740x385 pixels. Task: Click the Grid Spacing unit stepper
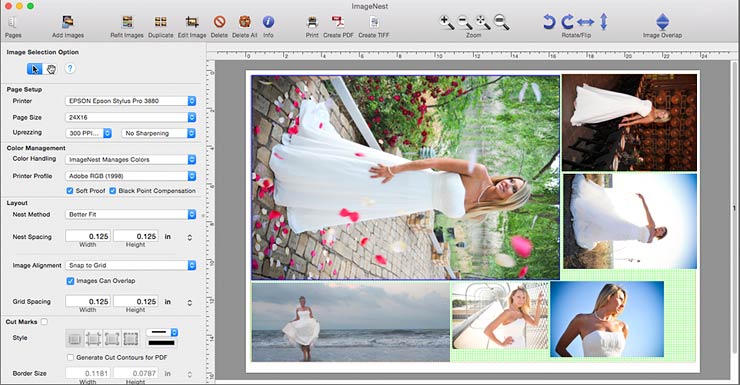coord(190,302)
